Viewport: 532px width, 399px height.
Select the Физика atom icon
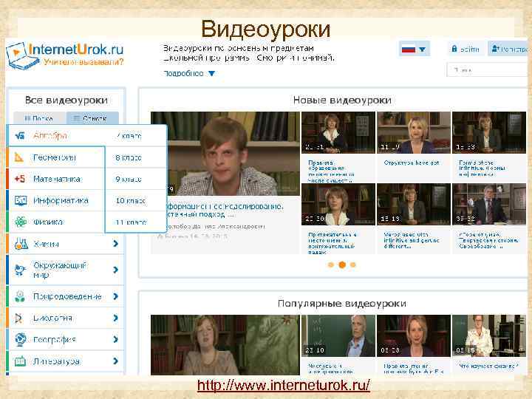[21, 222]
